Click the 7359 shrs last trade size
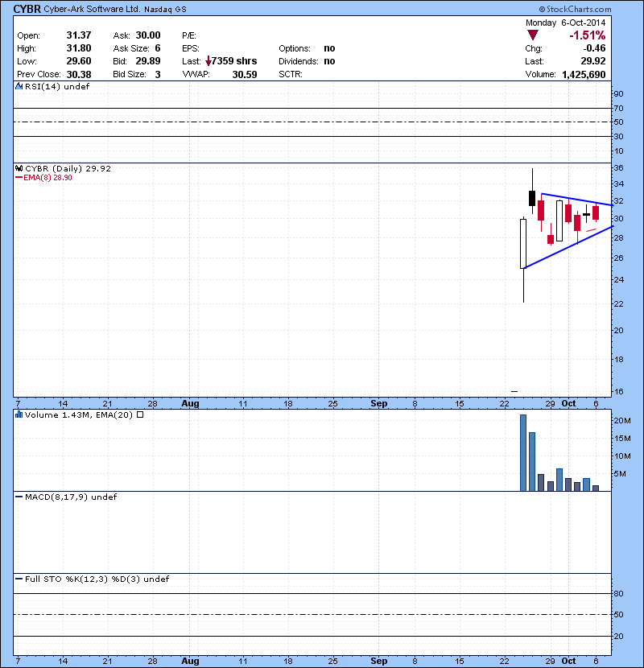Viewport: 644px width, 668px height. pos(234,61)
